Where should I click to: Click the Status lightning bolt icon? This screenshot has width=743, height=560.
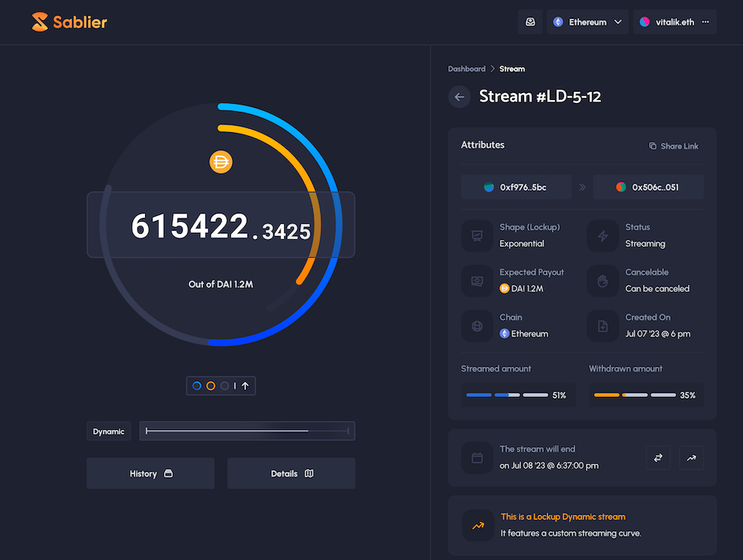[x=602, y=235]
